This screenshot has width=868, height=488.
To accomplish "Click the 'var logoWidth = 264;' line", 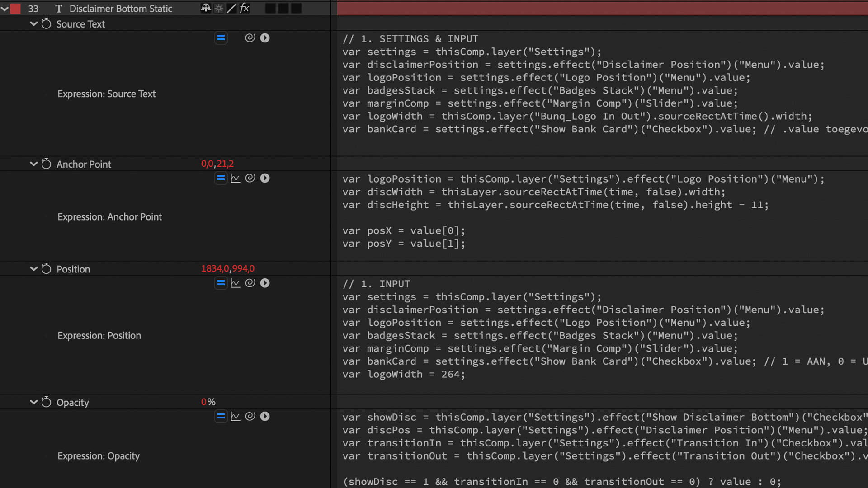I will click(403, 374).
